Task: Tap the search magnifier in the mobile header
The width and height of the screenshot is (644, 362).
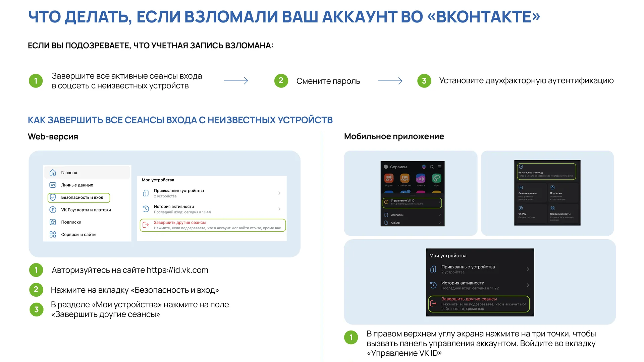Action: tap(432, 167)
